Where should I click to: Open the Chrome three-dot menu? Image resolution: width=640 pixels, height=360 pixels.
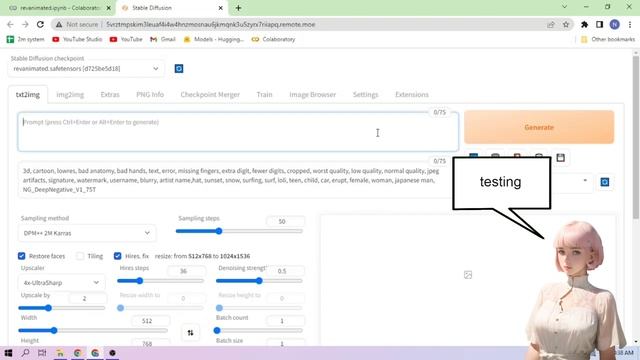coord(630,24)
